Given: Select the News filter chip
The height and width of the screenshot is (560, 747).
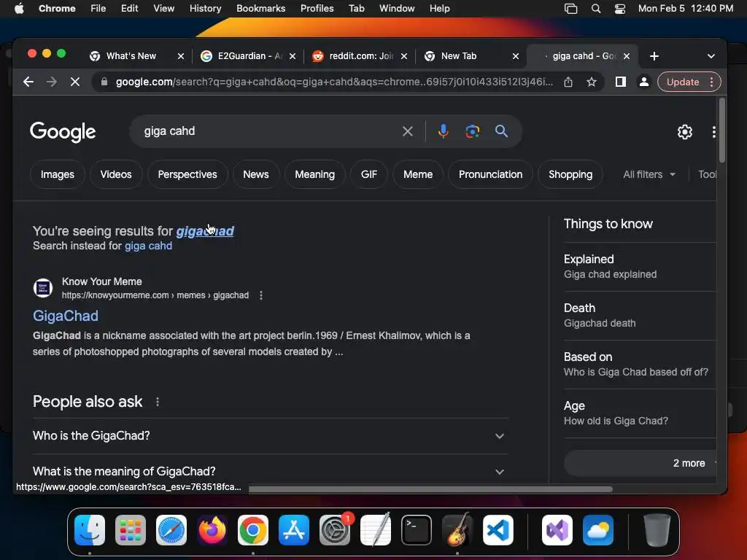Looking at the screenshot, I should (x=256, y=175).
